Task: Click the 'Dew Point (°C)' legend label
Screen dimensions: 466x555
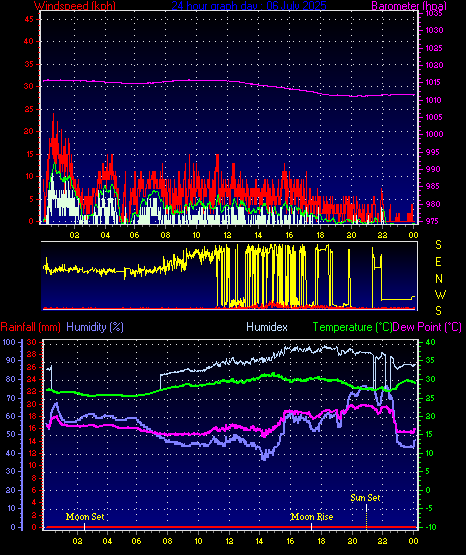Action: (427, 327)
